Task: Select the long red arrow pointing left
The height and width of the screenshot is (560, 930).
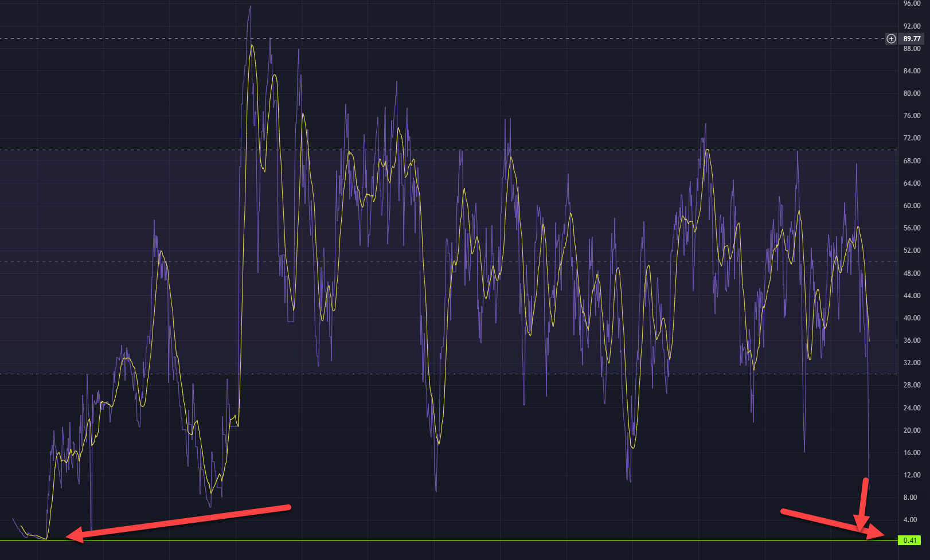Action: (x=179, y=522)
